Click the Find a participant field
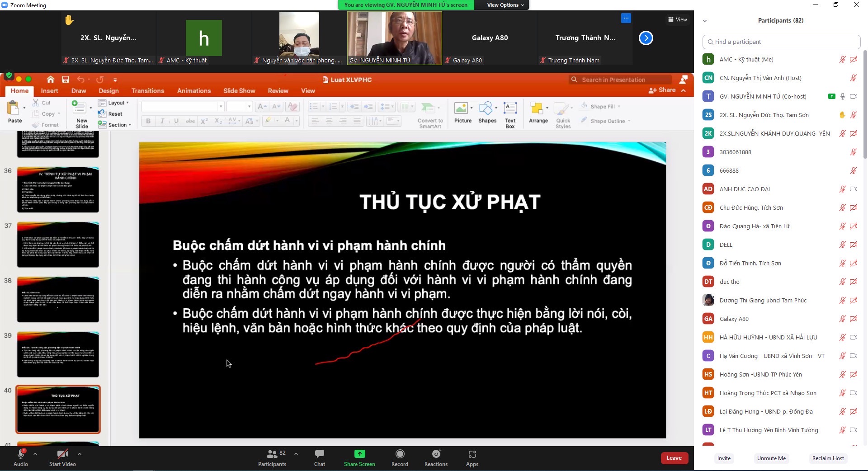The image size is (868, 471). coord(781,42)
